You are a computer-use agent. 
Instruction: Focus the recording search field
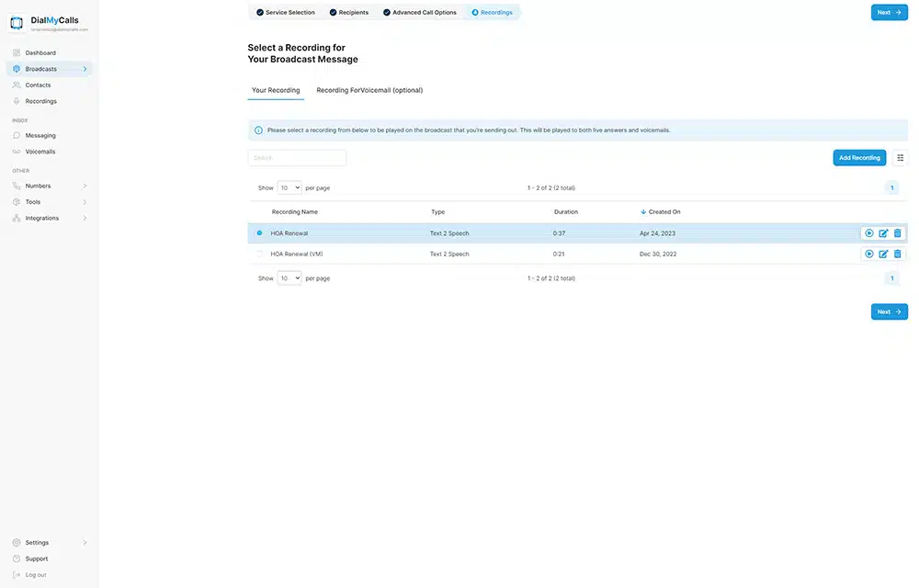click(297, 158)
